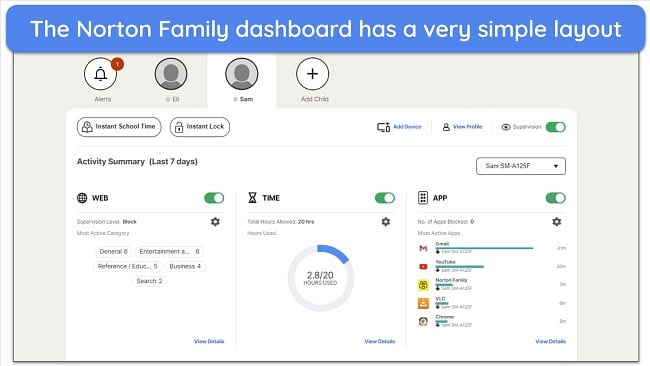Click the Gmail usage bar
Image resolution: width=650 pixels, height=366 pixels.
(x=484, y=248)
